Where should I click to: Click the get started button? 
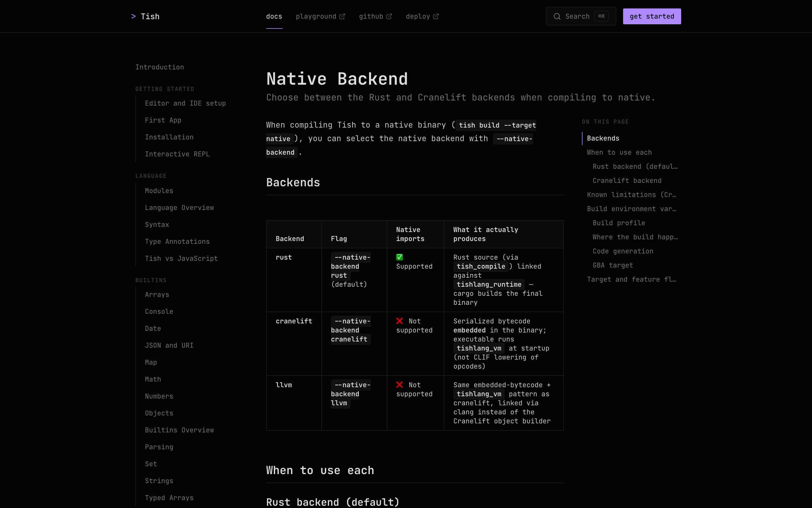[652, 16]
